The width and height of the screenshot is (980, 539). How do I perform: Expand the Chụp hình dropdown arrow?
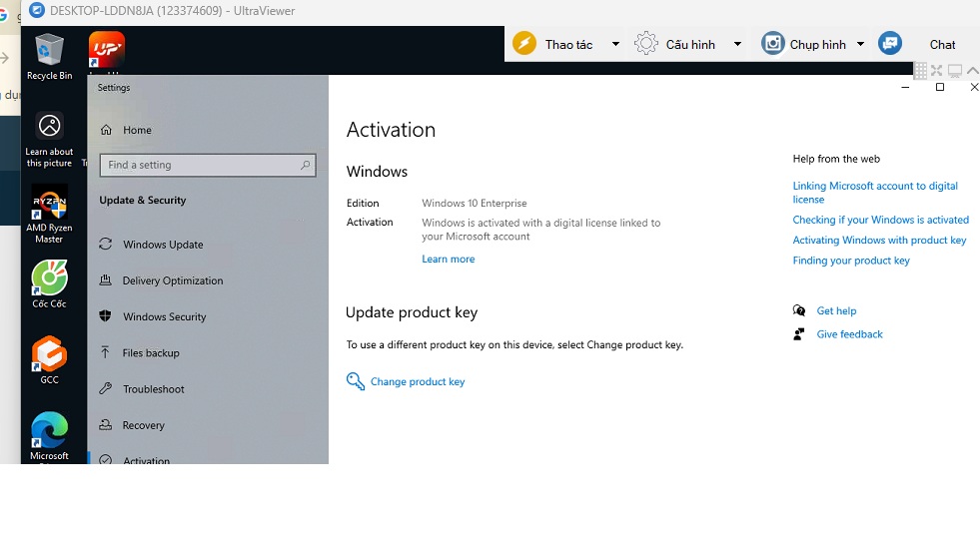pos(861,44)
